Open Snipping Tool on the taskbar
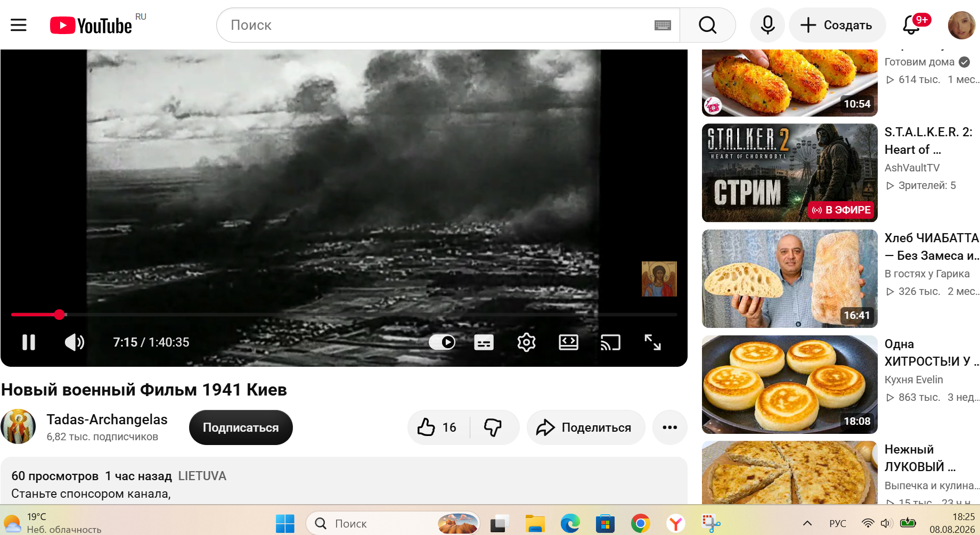Image resolution: width=980 pixels, height=535 pixels. tap(711, 524)
